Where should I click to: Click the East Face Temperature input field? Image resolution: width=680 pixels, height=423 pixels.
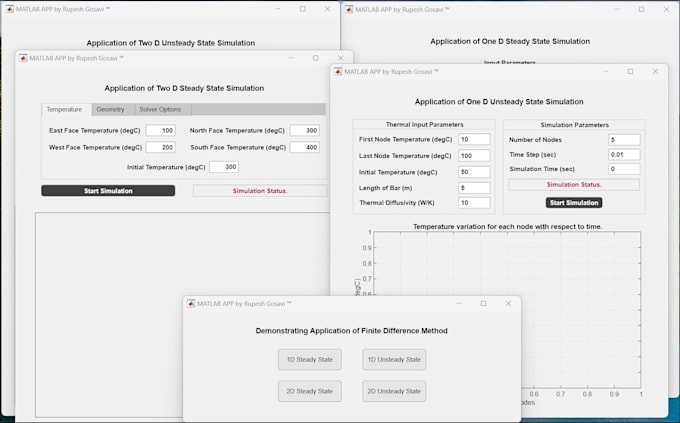(160, 131)
